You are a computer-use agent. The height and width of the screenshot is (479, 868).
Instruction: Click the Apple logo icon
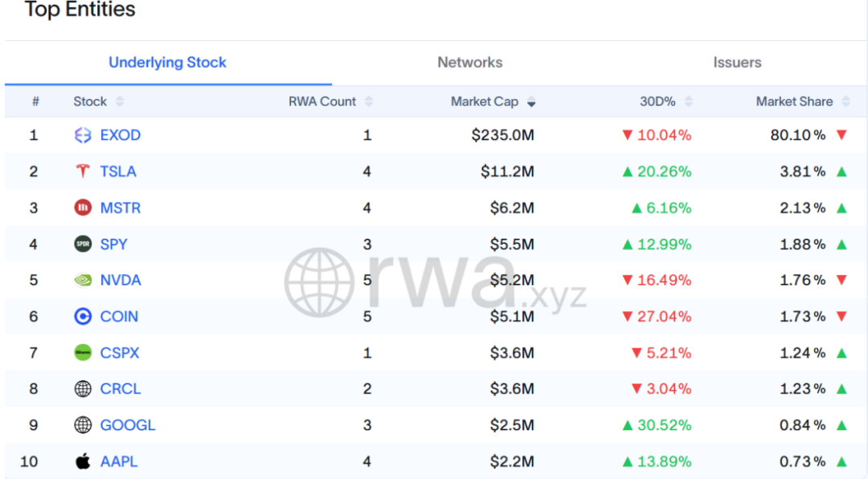[x=83, y=461]
